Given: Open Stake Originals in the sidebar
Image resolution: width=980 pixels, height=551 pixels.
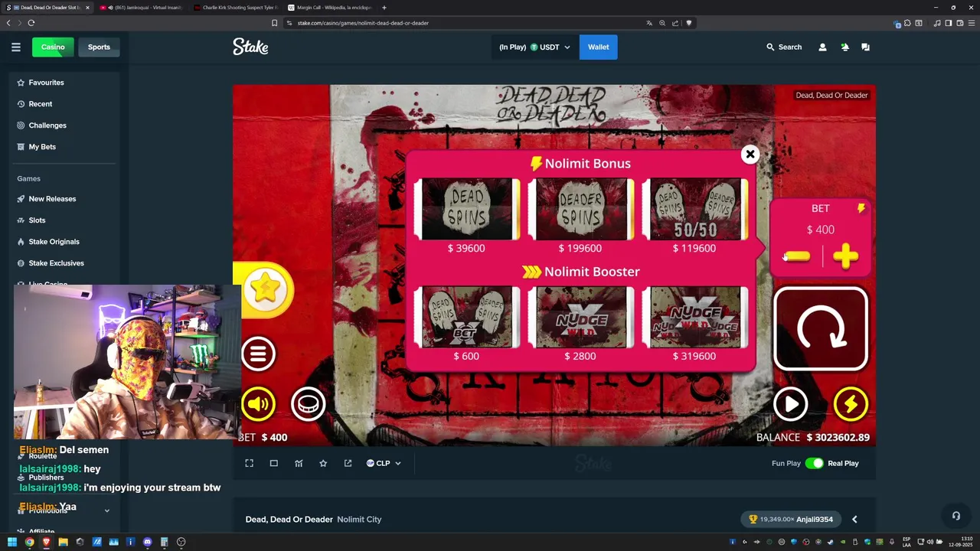Looking at the screenshot, I should 64,242.
